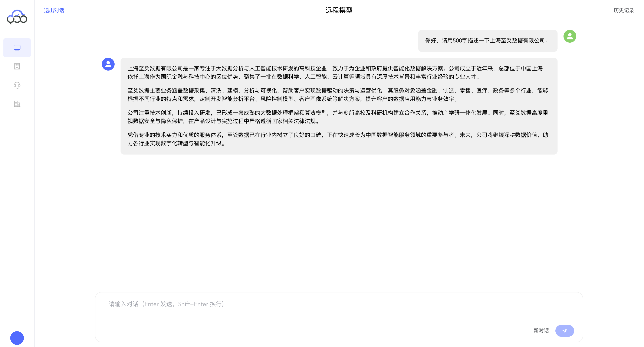Click the blue assistant avatar beside the reply

pos(108,64)
